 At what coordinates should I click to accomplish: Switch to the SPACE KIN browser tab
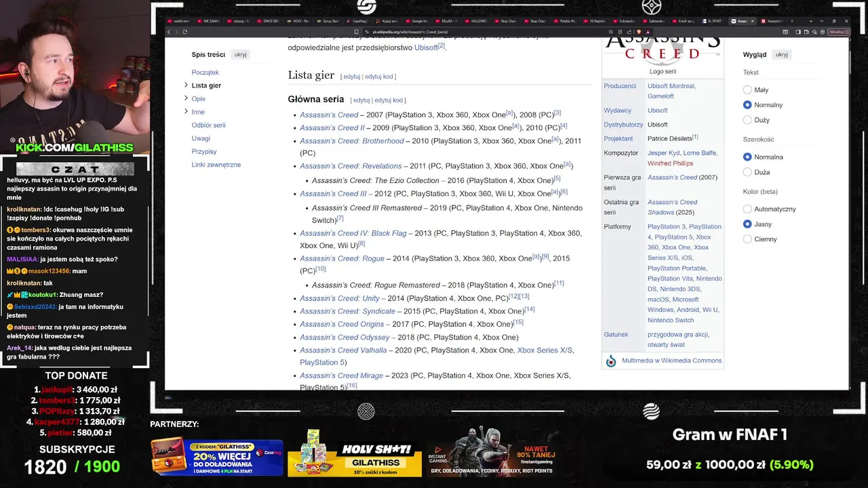coord(269,21)
